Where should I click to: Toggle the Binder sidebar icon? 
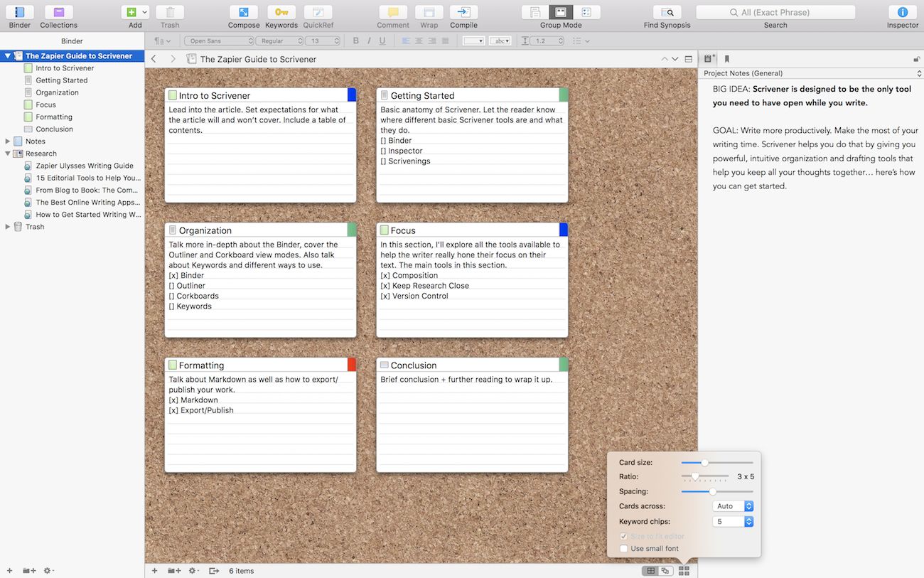(x=20, y=12)
